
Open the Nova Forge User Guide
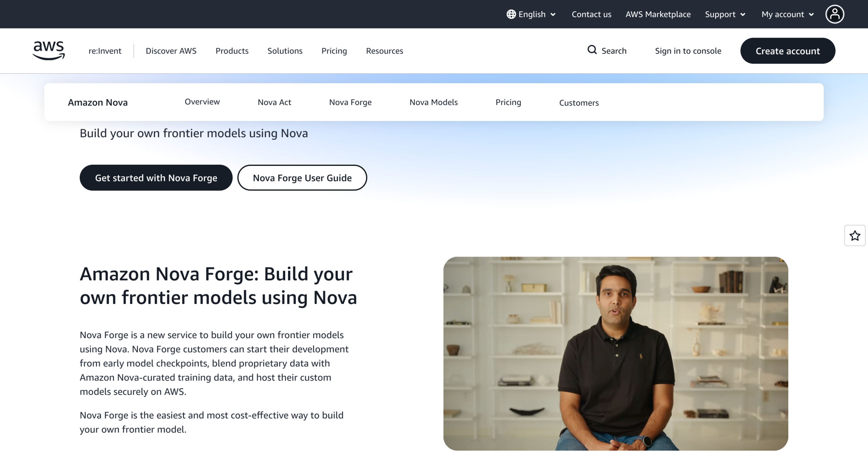[302, 178]
